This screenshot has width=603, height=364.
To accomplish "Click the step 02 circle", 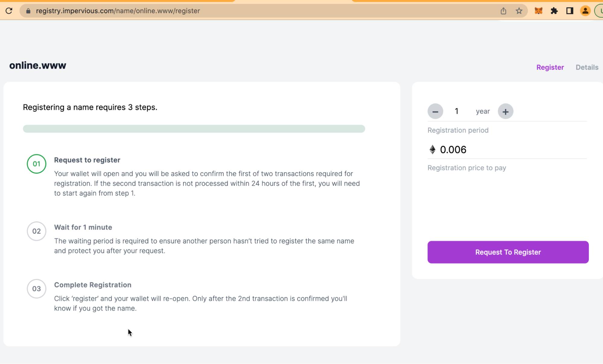I will pyautogui.click(x=36, y=231).
